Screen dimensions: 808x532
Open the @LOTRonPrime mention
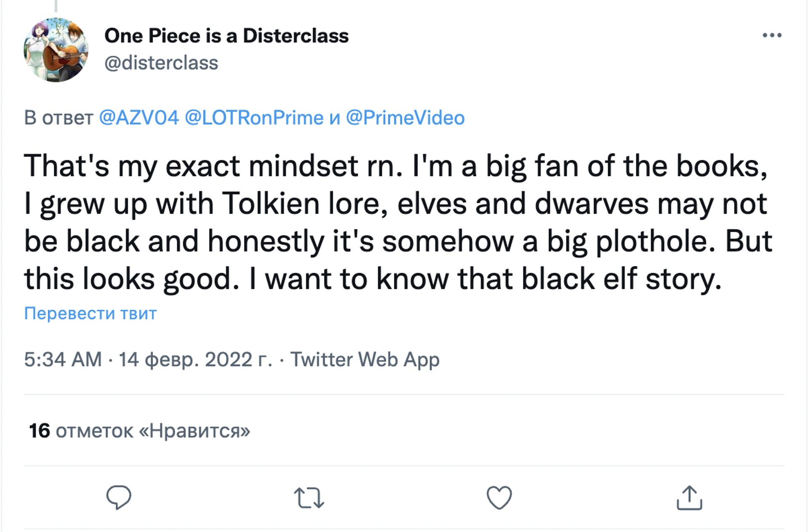pos(254,117)
